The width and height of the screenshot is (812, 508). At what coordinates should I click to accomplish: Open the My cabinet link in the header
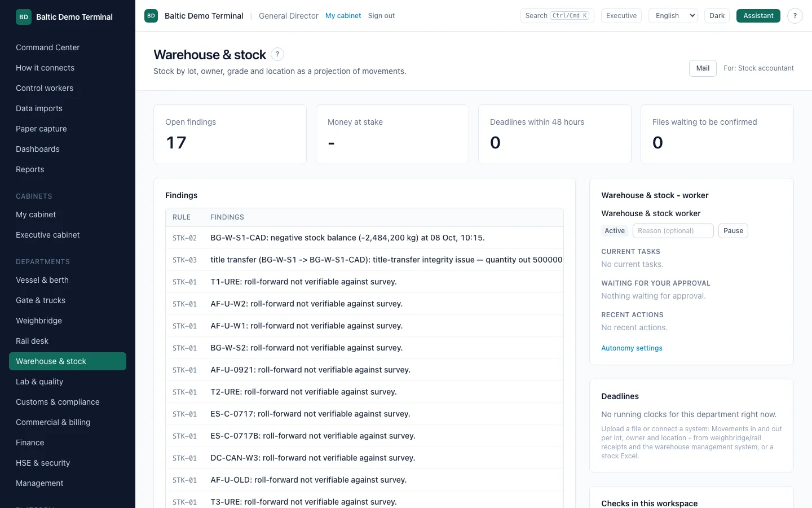343,16
